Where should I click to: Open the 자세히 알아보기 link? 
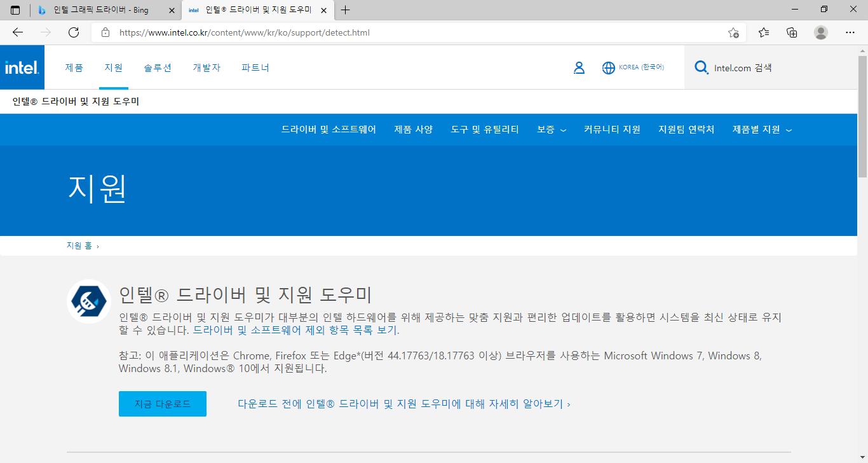click(404, 404)
